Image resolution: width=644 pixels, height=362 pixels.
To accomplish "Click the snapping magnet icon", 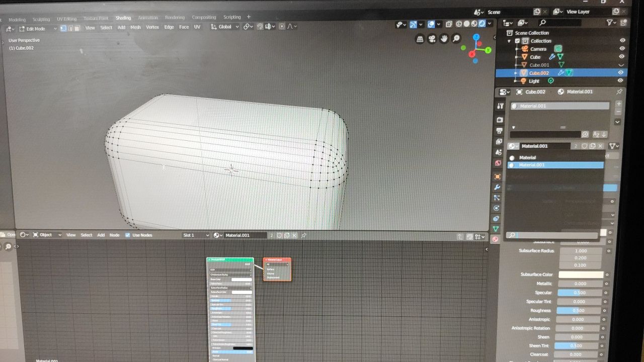I will pos(260,27).
